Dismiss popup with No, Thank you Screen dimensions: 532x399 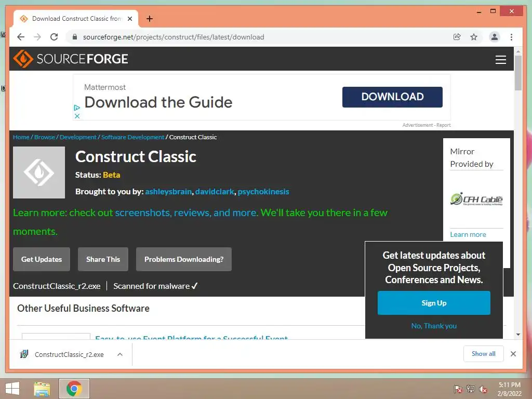coord(434,326)
